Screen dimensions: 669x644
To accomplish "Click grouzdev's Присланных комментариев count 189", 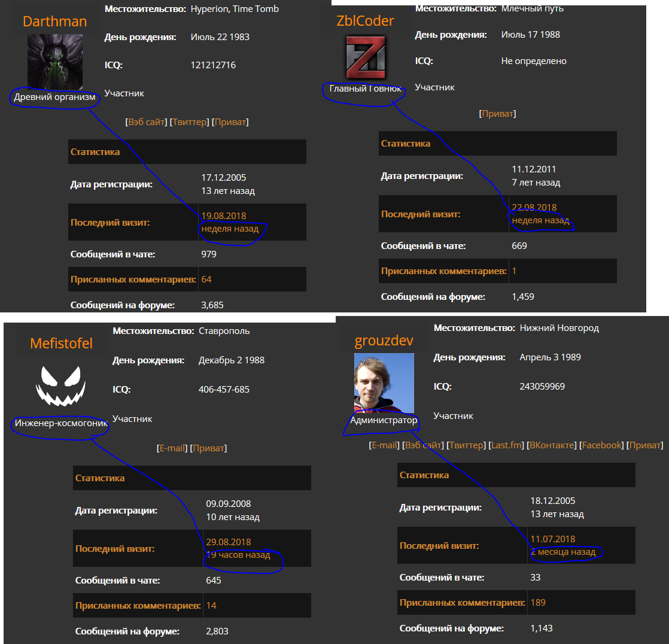I will [538, 602].
